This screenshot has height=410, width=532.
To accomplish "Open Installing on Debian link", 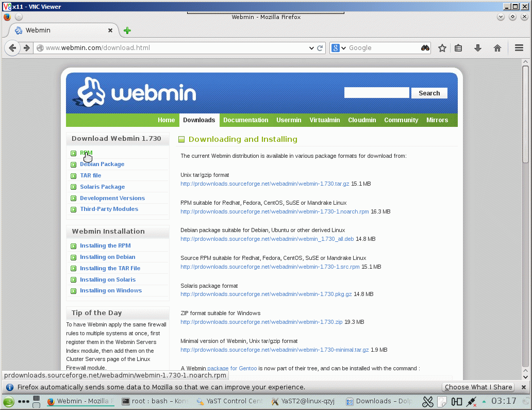I will pos(108,257).
